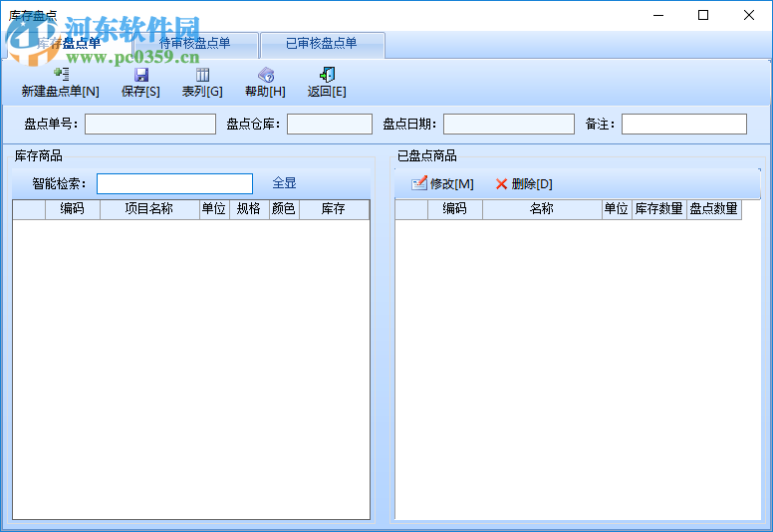Open the 表列[G] column settings icon
The width and height of the screenshot is (773, 532).
tap(202, 75)
